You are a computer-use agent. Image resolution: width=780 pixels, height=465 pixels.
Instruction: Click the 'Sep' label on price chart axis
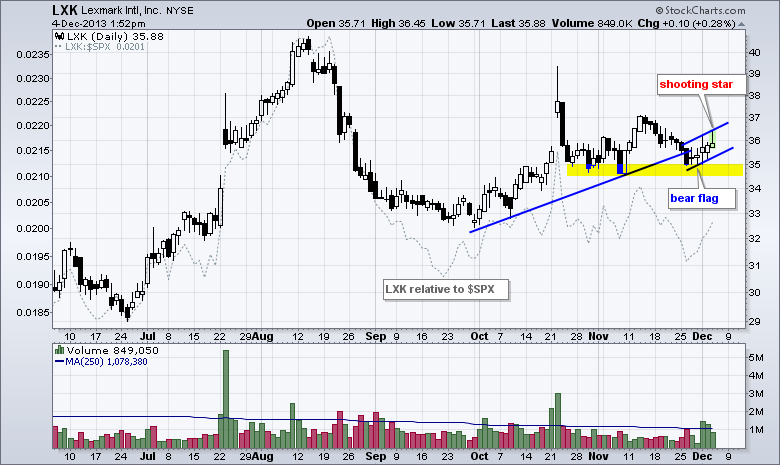click(376, 336)
